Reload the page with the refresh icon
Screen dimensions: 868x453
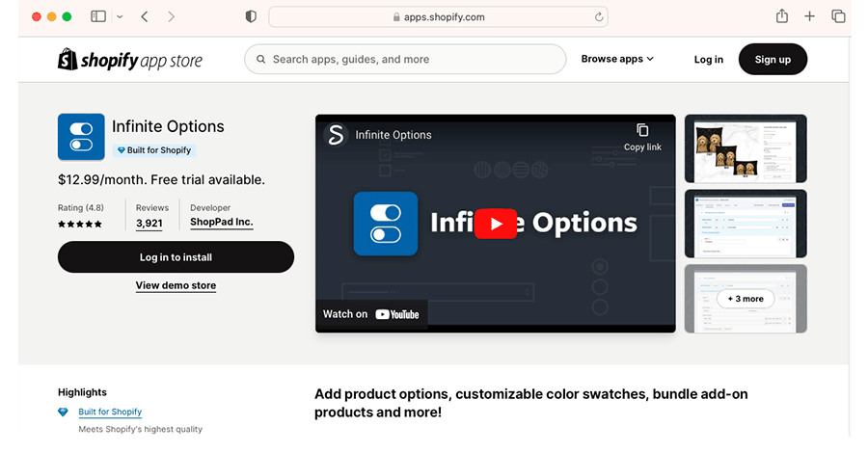coord(598,17)
